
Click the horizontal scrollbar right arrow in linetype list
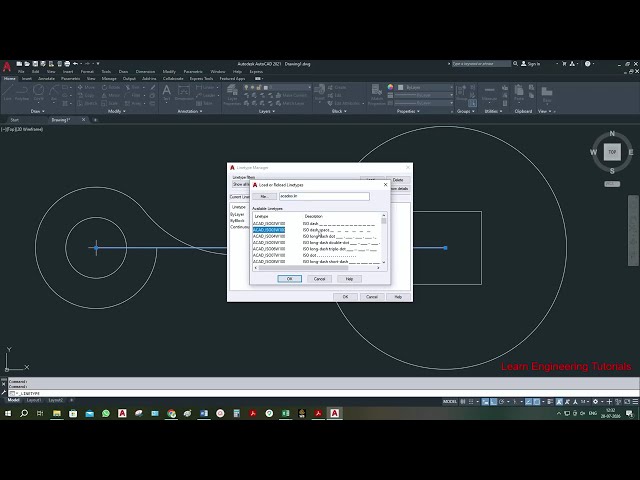click(x=378, y=268)
